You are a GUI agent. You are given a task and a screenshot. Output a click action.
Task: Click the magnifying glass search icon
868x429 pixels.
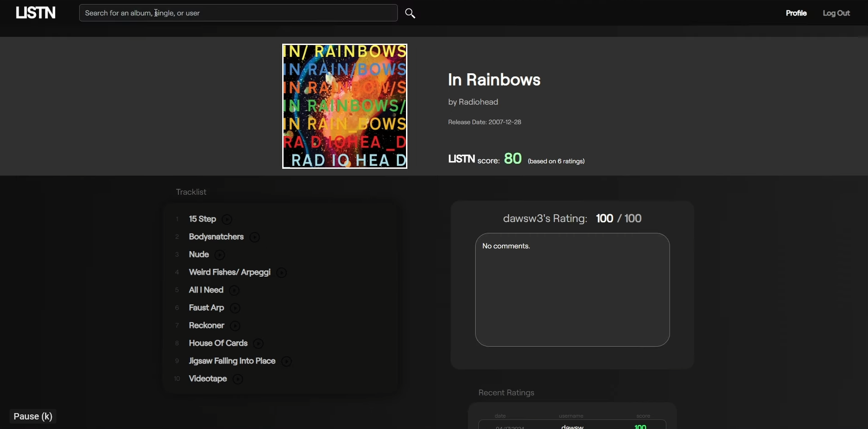pos(410,14)
